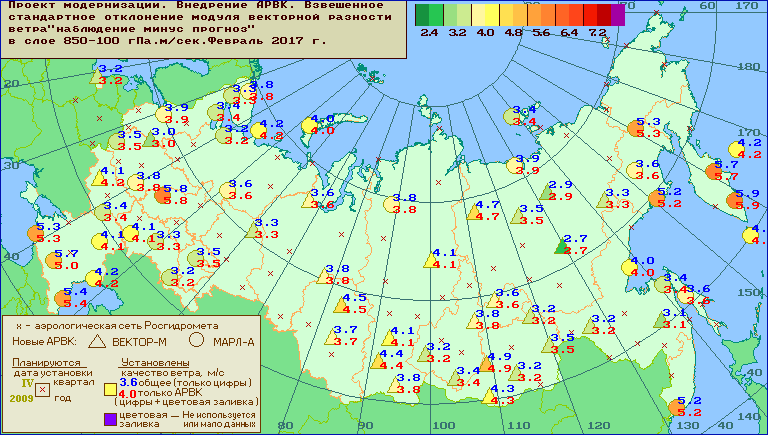Viewport: 768px width, 435px height.
Task: Select the triangle station marked 4.3
Action: click(489, 396)
